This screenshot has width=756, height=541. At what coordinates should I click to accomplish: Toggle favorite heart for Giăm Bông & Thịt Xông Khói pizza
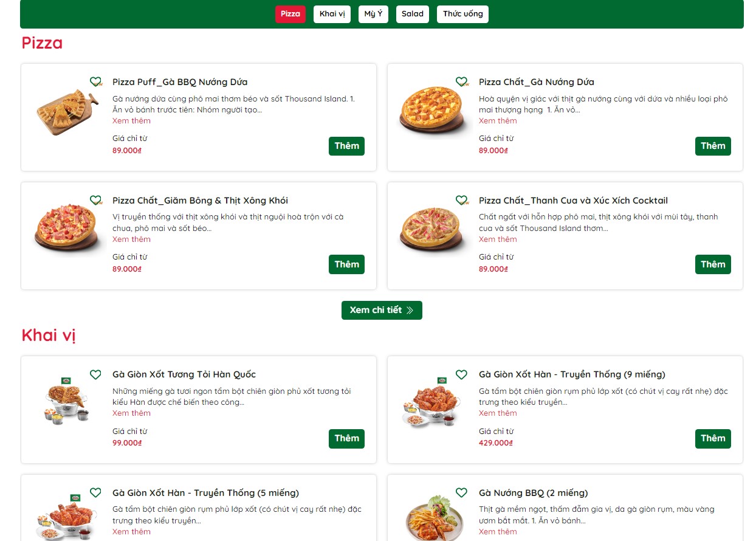click(x=95, y=200)
